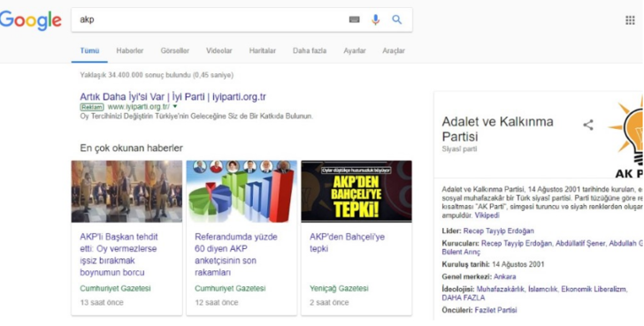Open the 'Artık Daha İyi'si Var' ad link
The height and width of the screenshot is (326, 644).
click(x=172, y=97)
